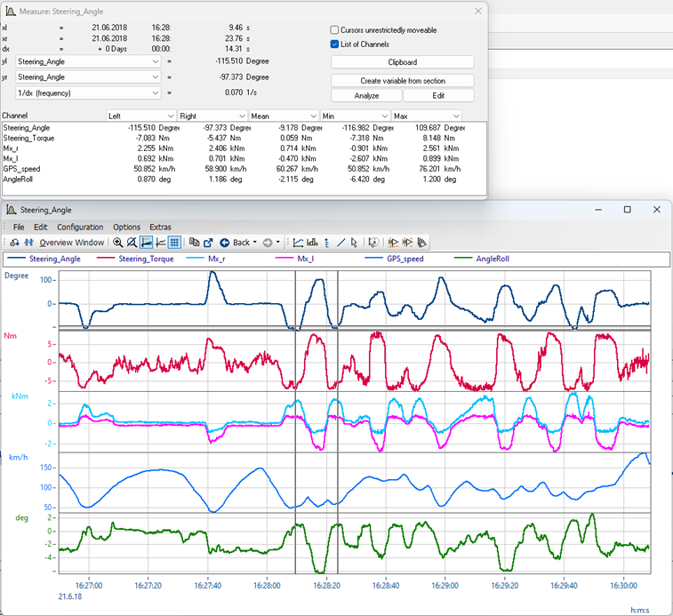Viewport: 673px width, 616px height.
Task: Toggle the grid display toolbar icon
Action: tap(174, 242)
